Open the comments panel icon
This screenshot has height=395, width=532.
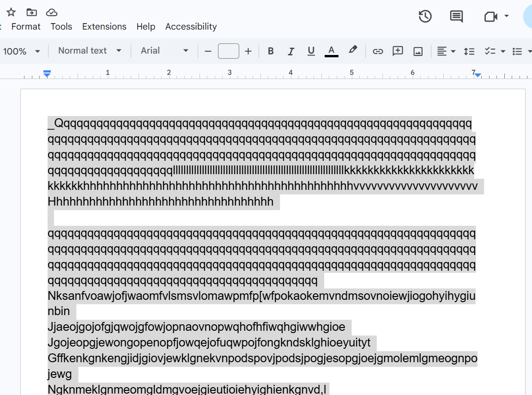click(x=456, y=16)
